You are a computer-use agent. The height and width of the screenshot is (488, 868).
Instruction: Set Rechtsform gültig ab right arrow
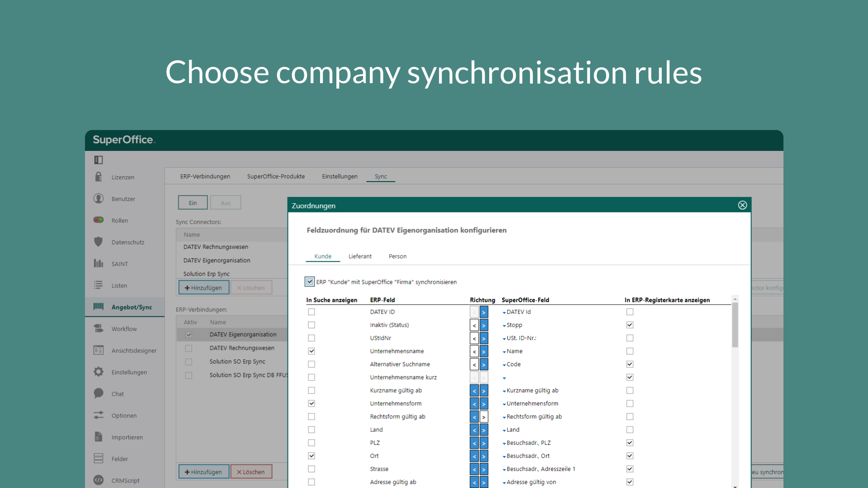pos(484,417)
